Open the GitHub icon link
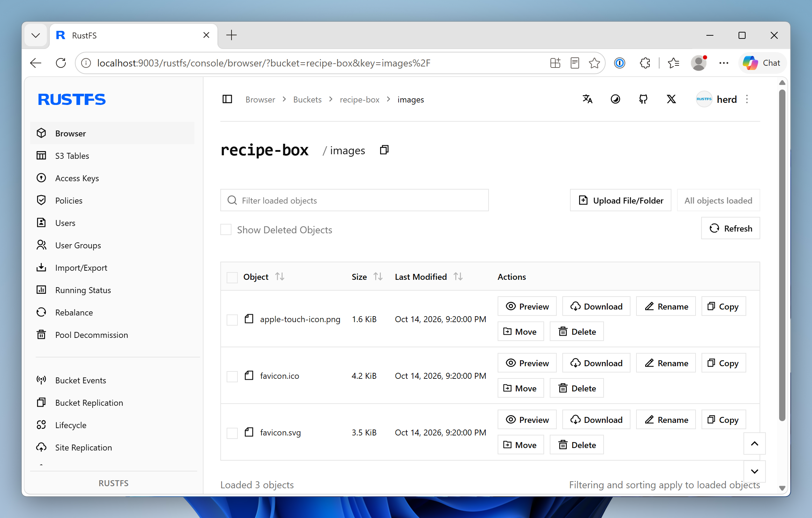This screenshot has height=518, width=812. point(643,99)
